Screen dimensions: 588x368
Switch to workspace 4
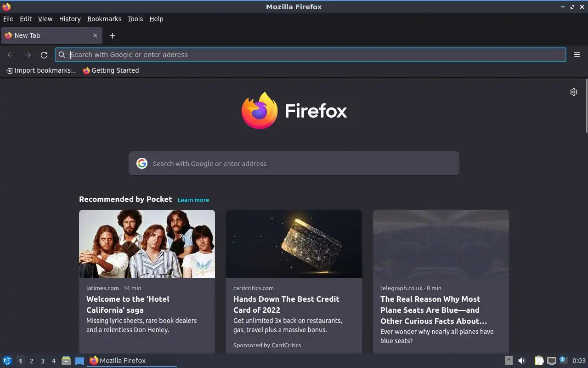(53, 361)
